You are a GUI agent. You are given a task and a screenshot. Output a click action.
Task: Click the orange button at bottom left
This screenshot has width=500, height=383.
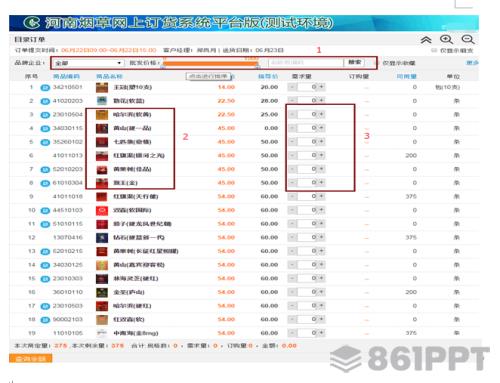coord(31,359)
